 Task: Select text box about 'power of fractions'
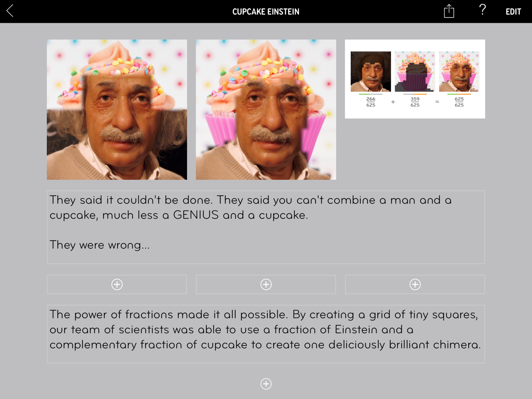coord(266,334)
